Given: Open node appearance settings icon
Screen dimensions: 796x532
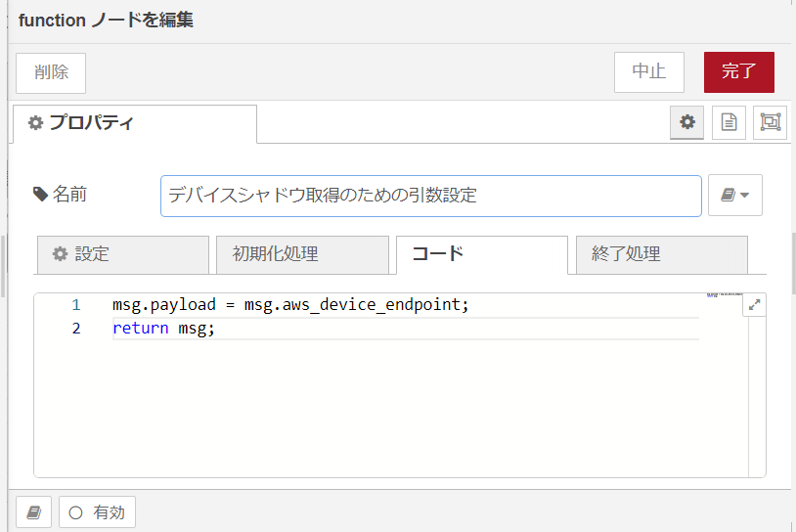Looking at the screenshot, I should (x=771, y=122).
